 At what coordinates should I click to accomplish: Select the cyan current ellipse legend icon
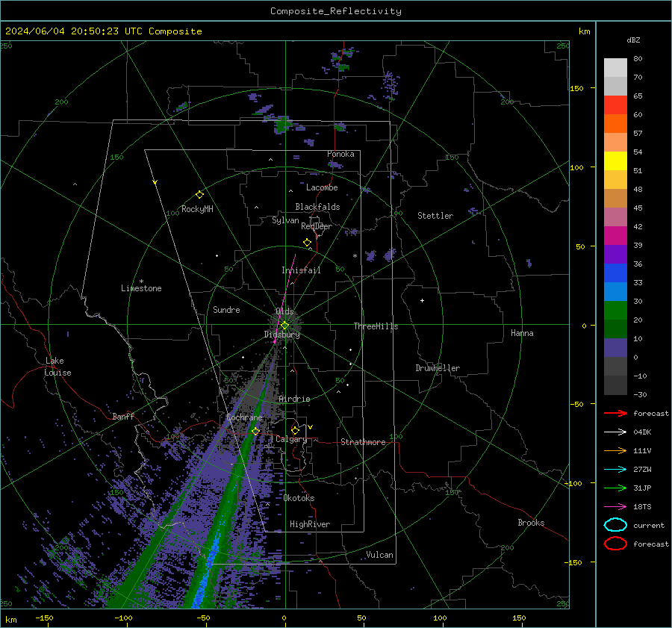(615, 525)
